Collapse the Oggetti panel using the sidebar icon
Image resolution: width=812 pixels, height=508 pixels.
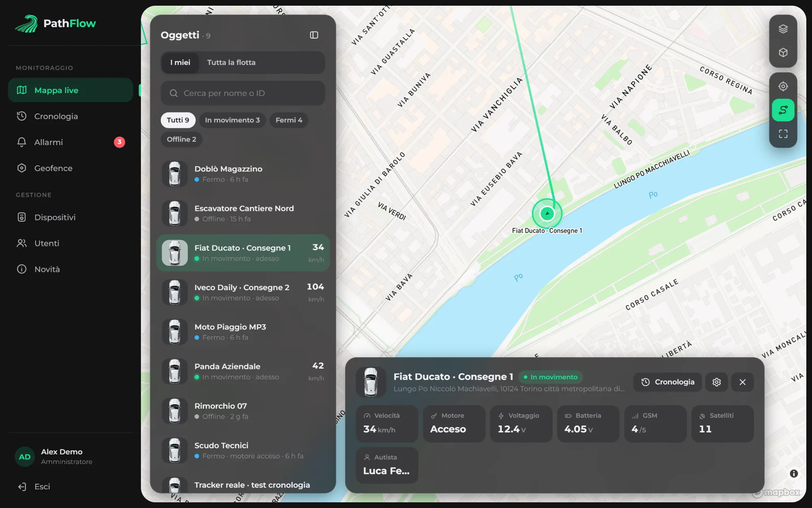point(314,35)
